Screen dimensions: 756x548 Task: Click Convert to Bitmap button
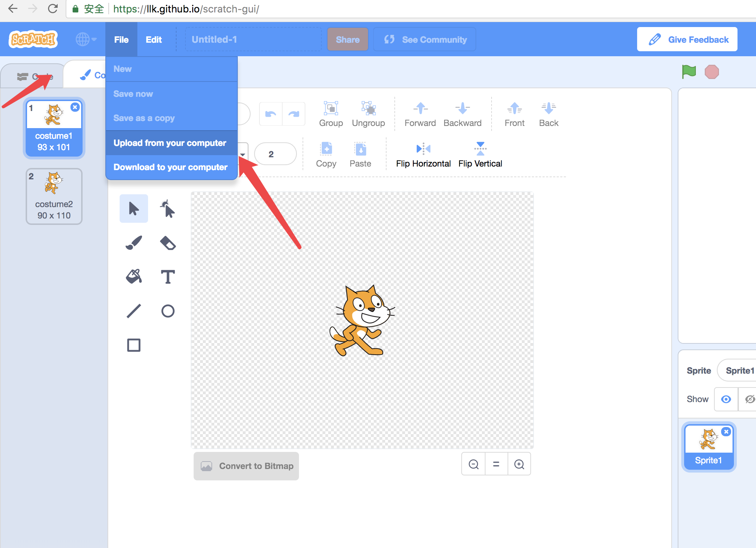click(246, 466)
